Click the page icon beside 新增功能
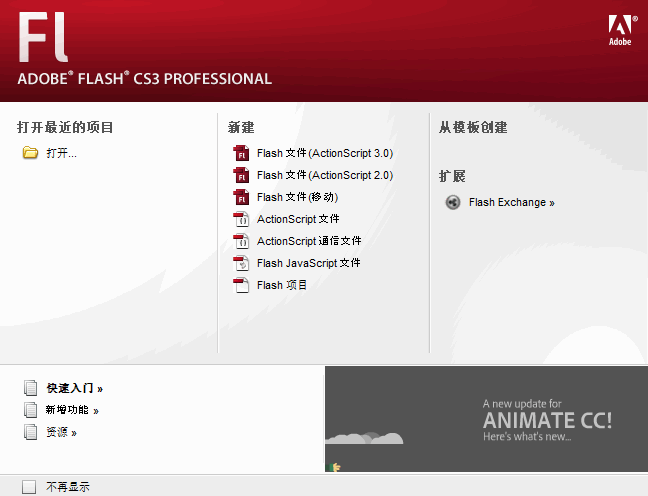648x496 pixels. [31, 410]
